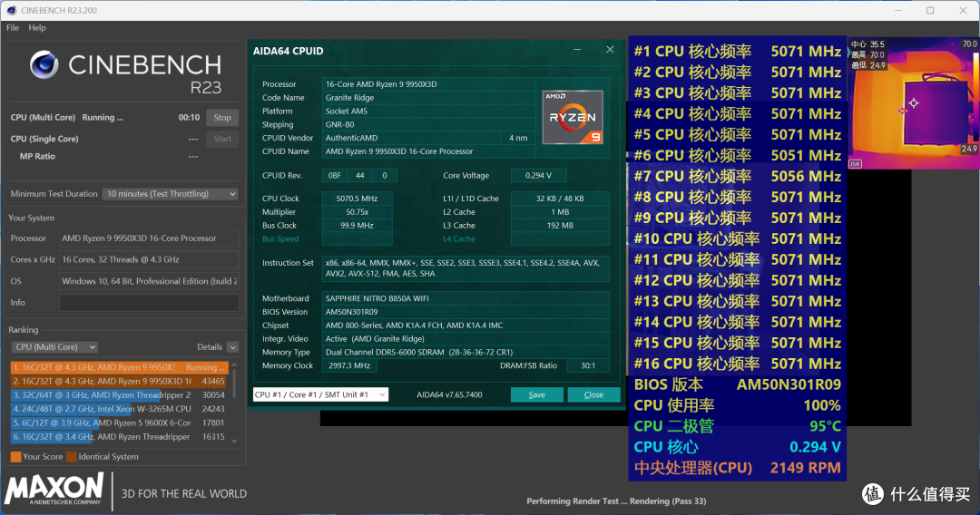
Task: Click the OS field showing Windows 10
Action: coord(149,282)
